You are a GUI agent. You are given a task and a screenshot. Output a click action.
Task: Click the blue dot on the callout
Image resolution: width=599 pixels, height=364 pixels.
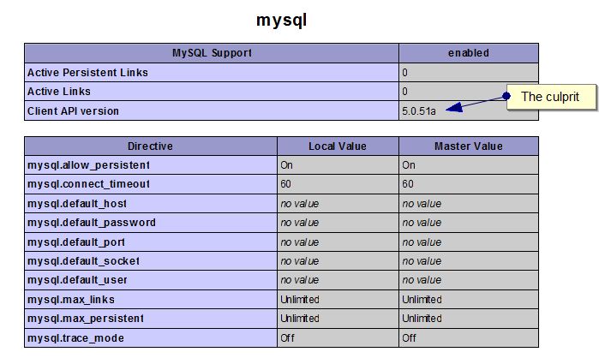tap(506, 96)
